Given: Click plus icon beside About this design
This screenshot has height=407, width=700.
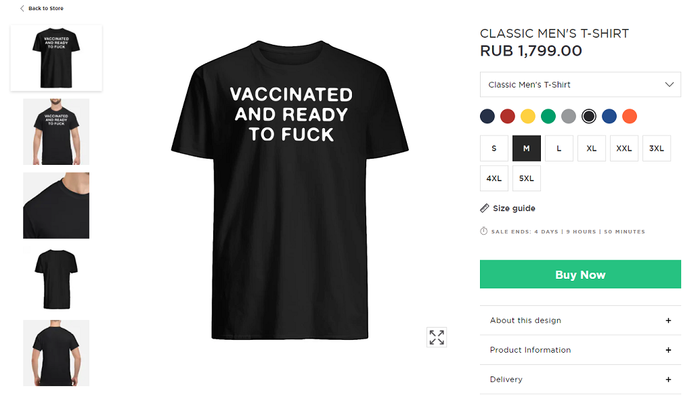Looking at the screenshot, I should [x=668, y=320].
